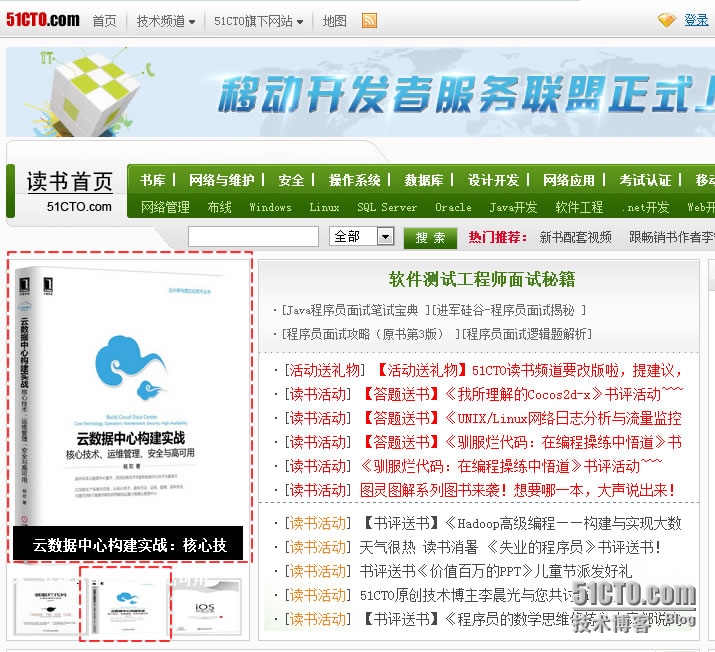Screen dimensions: 715x652
Task: Open the 地图 site map link
Action: point(335,21)
